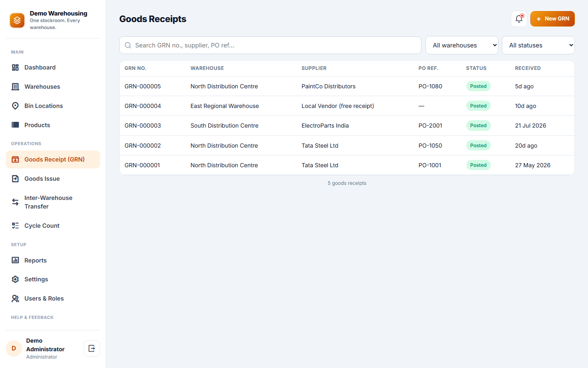Image resolution: width=588 pixels, height=368 pixels.
Task: Click Posted badge for GRN-000001
Action: (x=478, y=165)
